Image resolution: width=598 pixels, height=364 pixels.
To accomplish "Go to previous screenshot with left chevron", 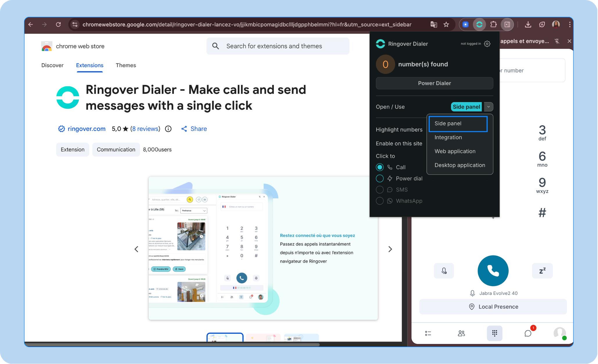I will point(137,249).
